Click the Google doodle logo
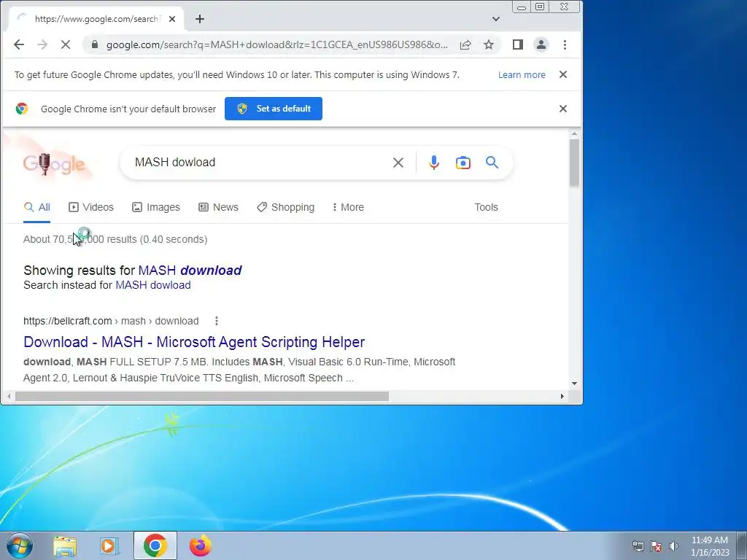This screenshot has width=747, height=560. point(54,164)
